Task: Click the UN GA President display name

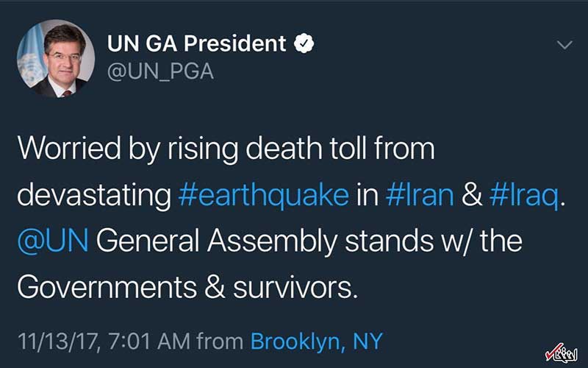Action: pos(196,44)
